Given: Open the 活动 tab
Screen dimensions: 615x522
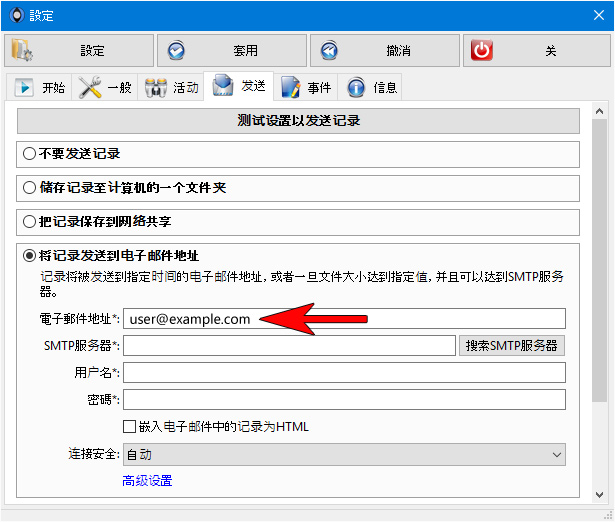Looking at the screenshot, I should (171, 87).
